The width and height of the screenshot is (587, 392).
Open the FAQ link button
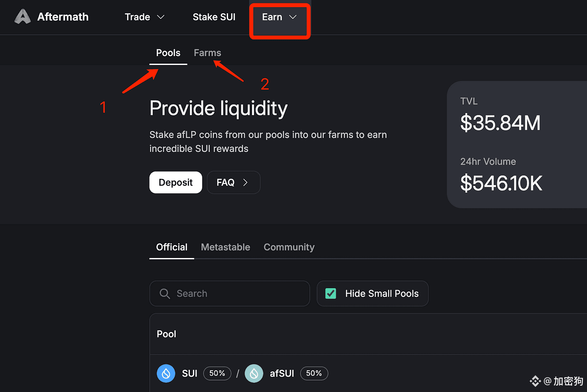[234, 183]
